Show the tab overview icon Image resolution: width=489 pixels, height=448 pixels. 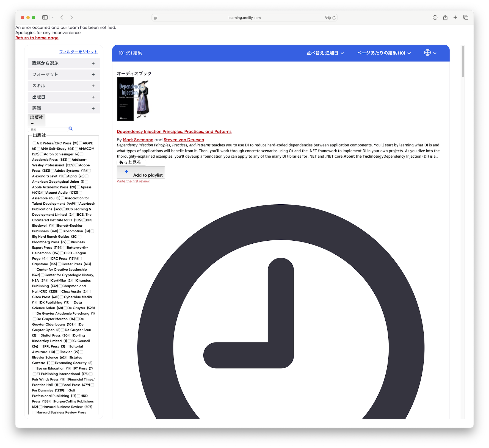466,18
